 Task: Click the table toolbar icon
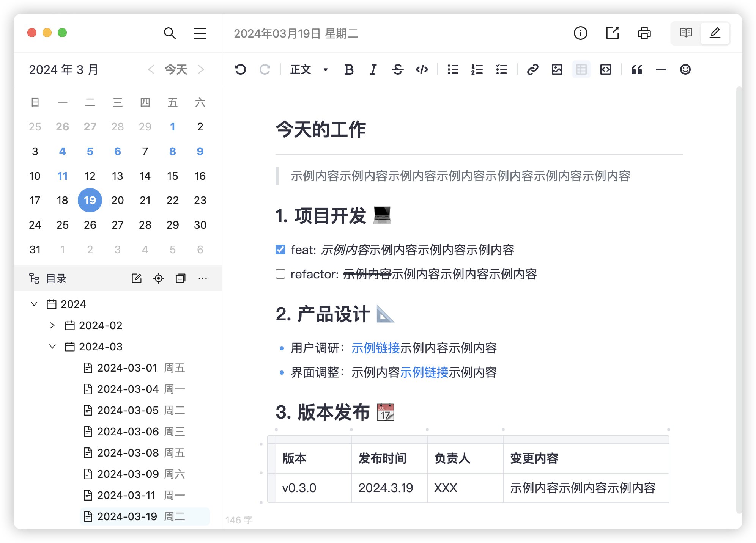click(x=581, y=69)
